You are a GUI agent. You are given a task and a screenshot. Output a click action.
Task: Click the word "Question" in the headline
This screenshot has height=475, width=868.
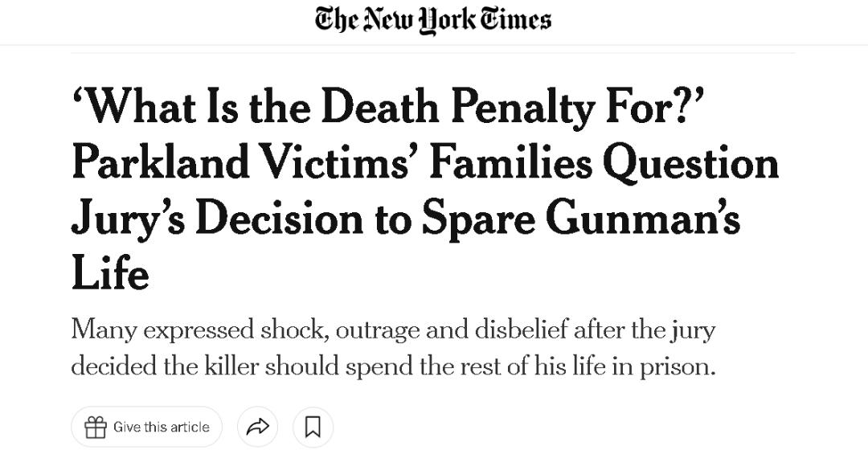[x=690, y=164]
